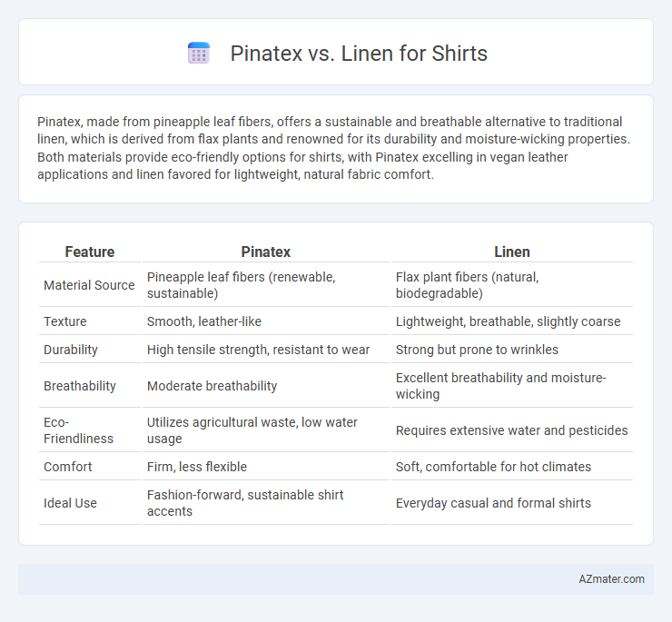Click the 'Durability' row label
Screen dimensions: 672x622
tap(71, 350)
